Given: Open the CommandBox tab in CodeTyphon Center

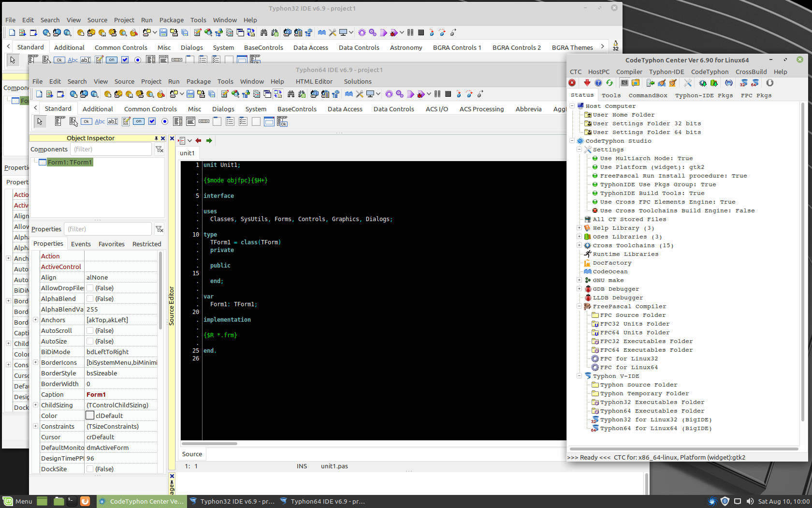Looking at the screenshot, I should [x=648, y=95].
